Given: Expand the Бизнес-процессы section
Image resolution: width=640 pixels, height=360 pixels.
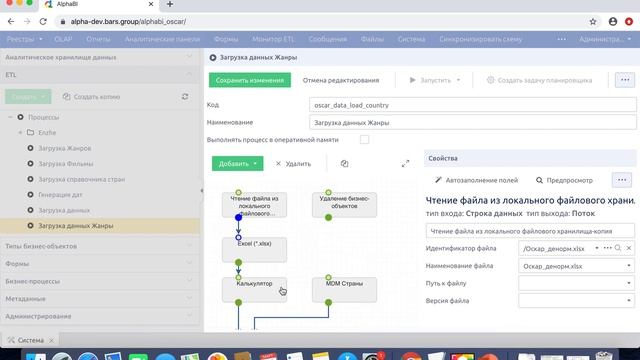Looking at the screenshot, I should coord(100,281).
